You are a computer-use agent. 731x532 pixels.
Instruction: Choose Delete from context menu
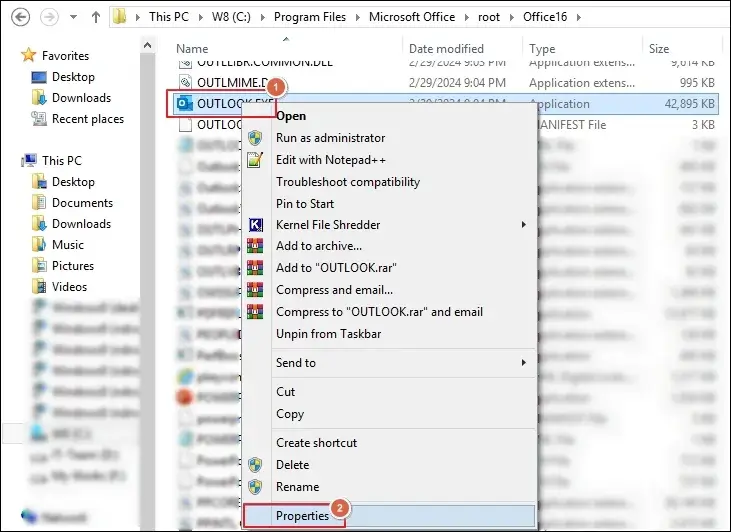point(390,464)
